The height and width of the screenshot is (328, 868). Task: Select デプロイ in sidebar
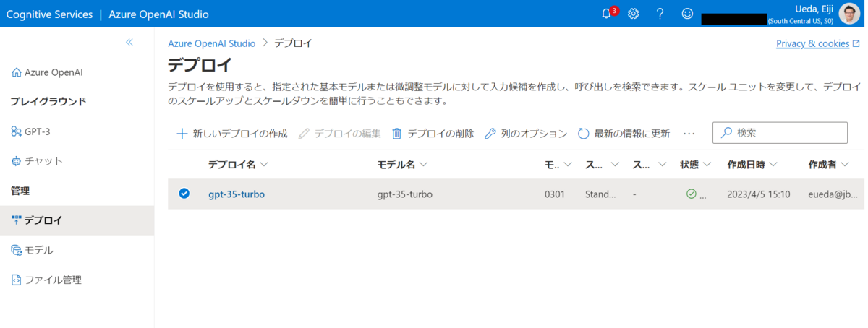coord(77,220)
